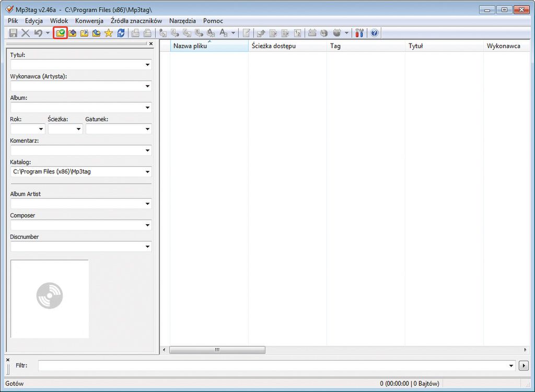Click the Undo arrow icon
This screenshot has height=392, width=535.
tap(38, 33)
